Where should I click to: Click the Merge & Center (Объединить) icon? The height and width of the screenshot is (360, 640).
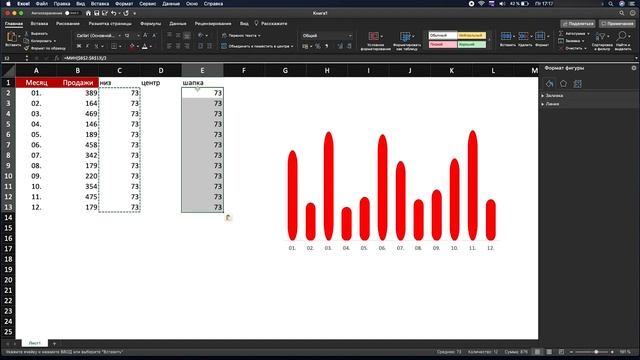click(x=224, y=46)
